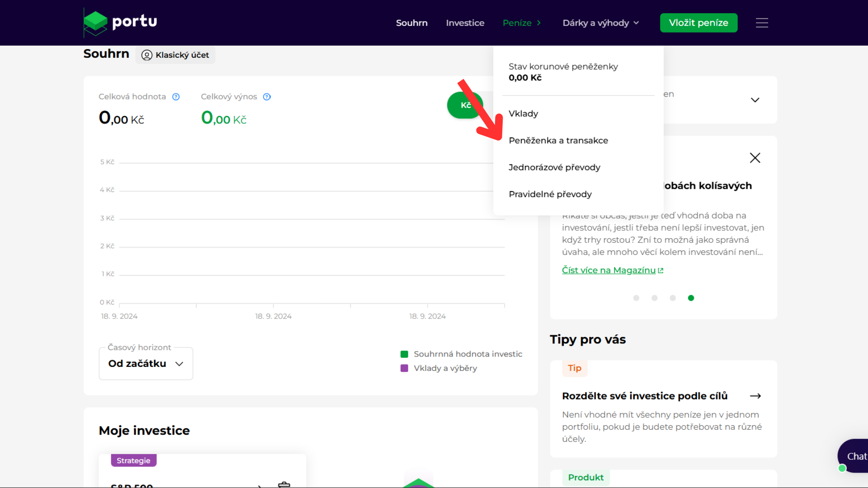Click Celkový výnos info question icon
This screenshot has height=488, width=868.
267,97
